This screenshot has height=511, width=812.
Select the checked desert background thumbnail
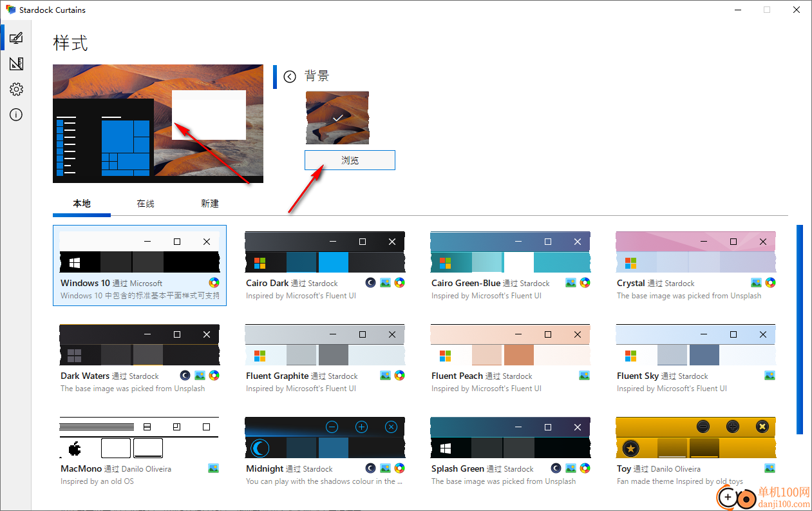337,118
